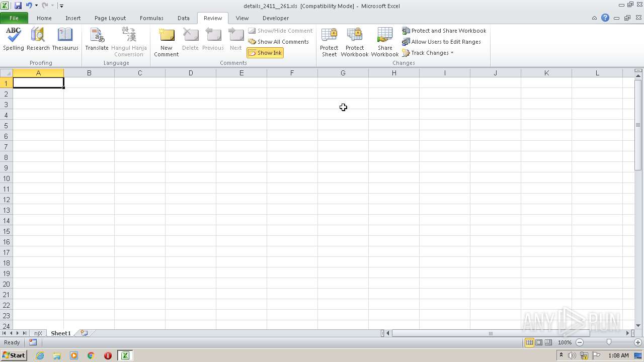Image resolution: width=644 pixels, height=362 pixels.
Task: Select row 10 header
Action: (x=6, y=178)
